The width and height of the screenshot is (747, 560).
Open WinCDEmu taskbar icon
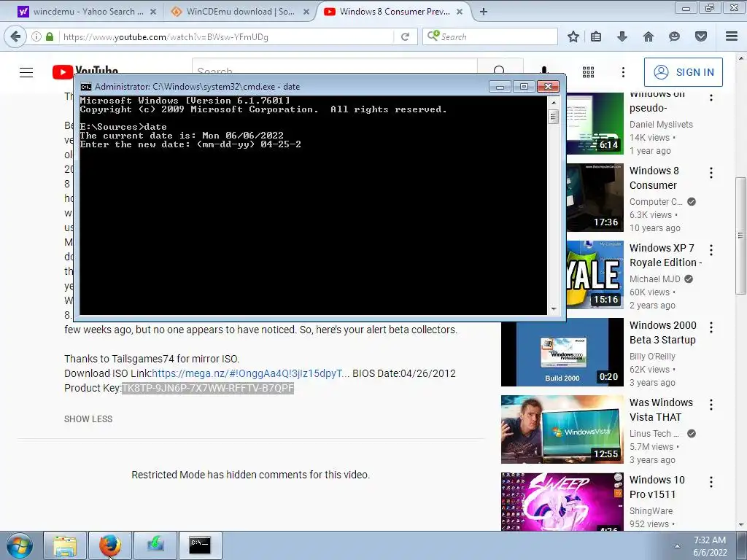(x=155, y=545)
